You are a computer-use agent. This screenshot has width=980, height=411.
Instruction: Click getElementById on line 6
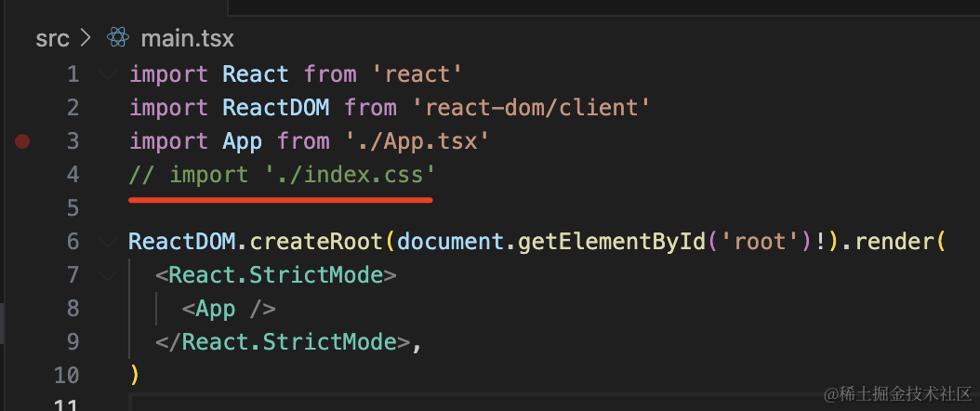point(613,242)
